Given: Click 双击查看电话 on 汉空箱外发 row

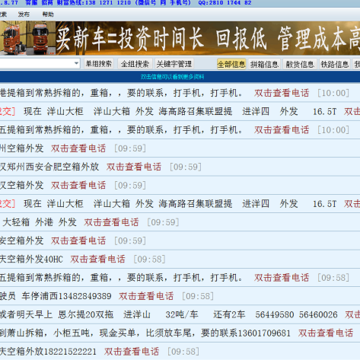Looking at the screenshot, I should 78,185.
